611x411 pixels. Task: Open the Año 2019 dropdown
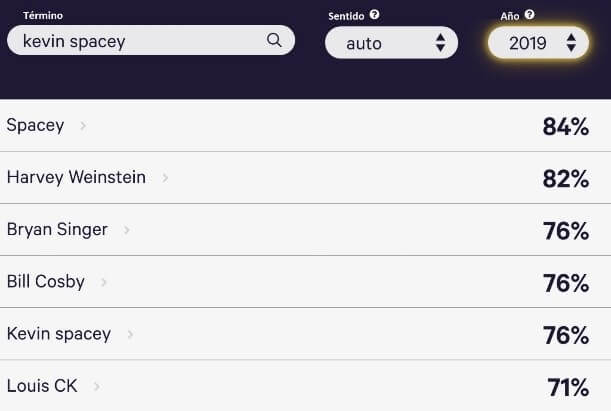[x=538, y=42]
